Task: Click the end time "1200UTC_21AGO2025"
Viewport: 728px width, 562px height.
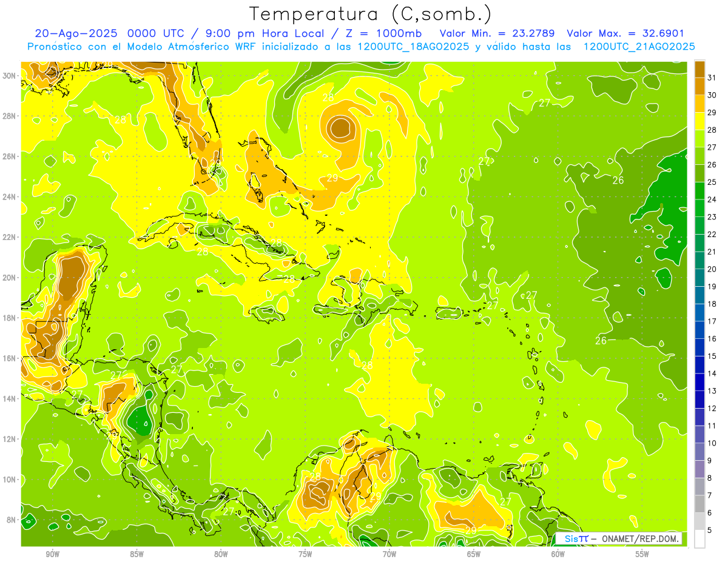Action: 639,47
